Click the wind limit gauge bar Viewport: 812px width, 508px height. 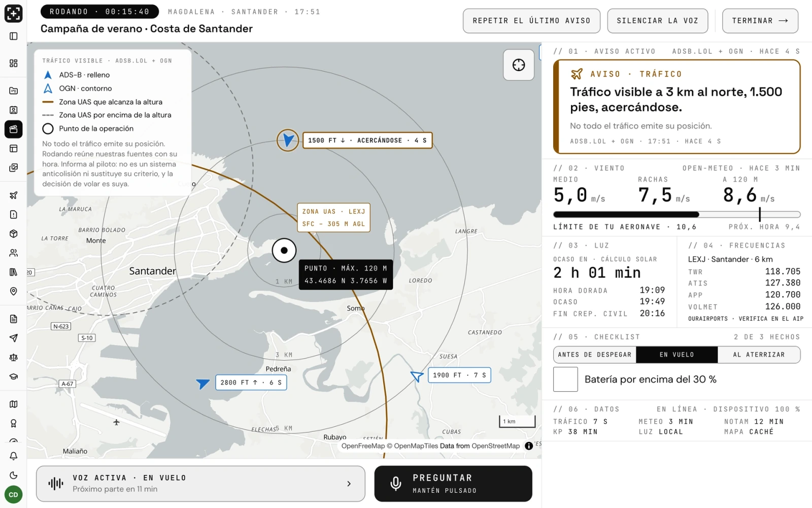tap(676, 214)
